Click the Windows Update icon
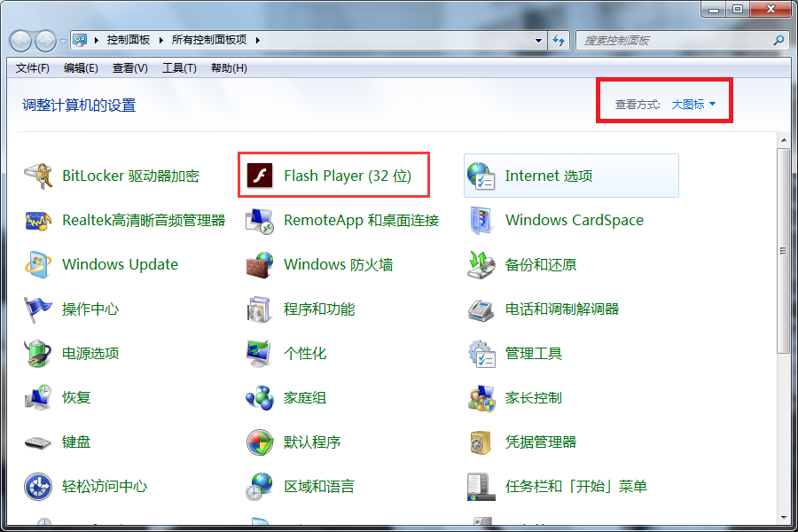798x532 pixels. click(38, 264)
